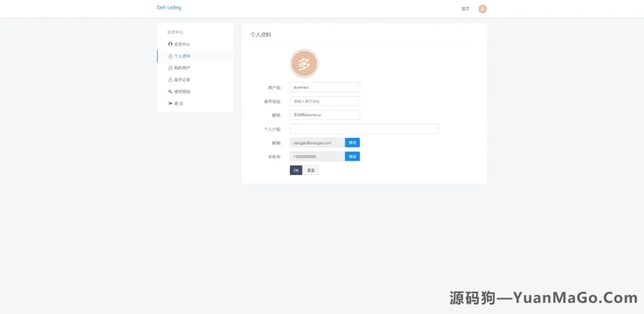This screenshot has width=644, height=314.
Task: Click the 修改 button next to 手机号
Action: (352, 156)
